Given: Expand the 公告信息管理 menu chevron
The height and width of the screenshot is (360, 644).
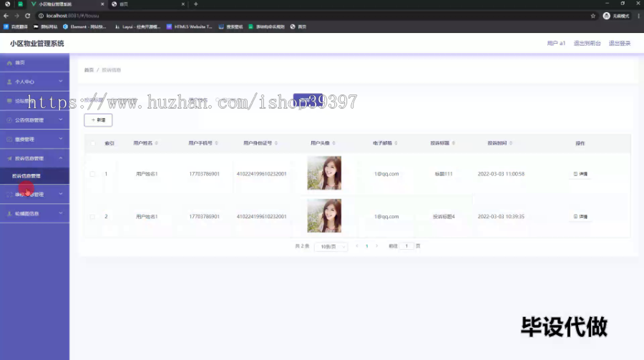Looking at the screenshot, I should pyautogui.click(x=61, y=120).
